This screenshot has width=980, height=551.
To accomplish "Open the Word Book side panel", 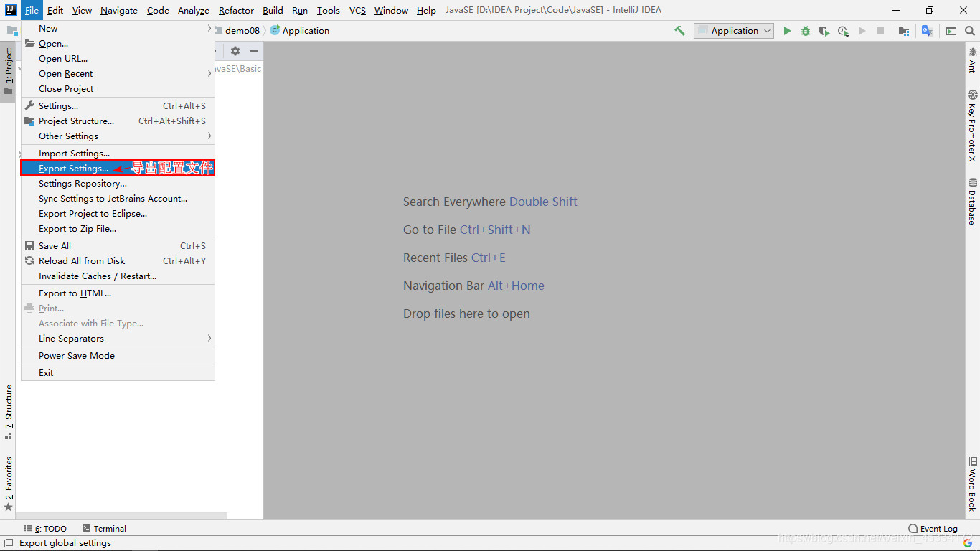I will (x=973, y=484).
